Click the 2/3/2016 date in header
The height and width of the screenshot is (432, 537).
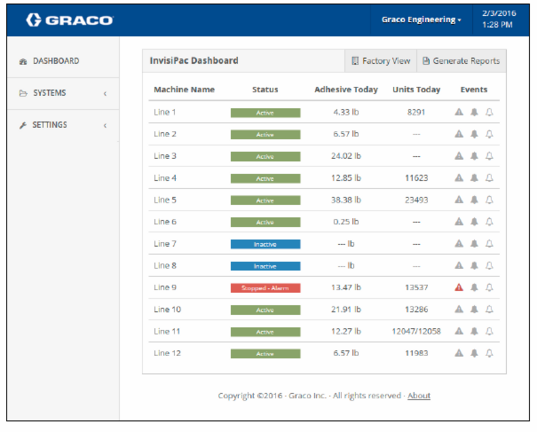[499, 13]
